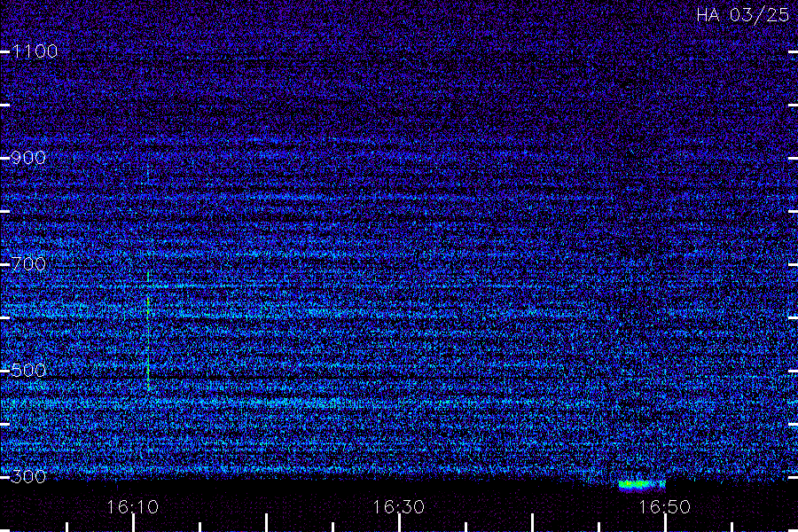
Task: Click the 16:30 time axis label
Action: [398, 507]
